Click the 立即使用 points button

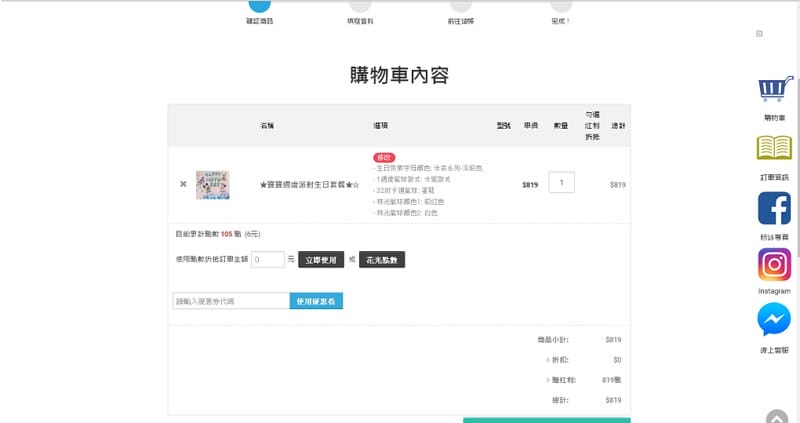coord(321,260)
